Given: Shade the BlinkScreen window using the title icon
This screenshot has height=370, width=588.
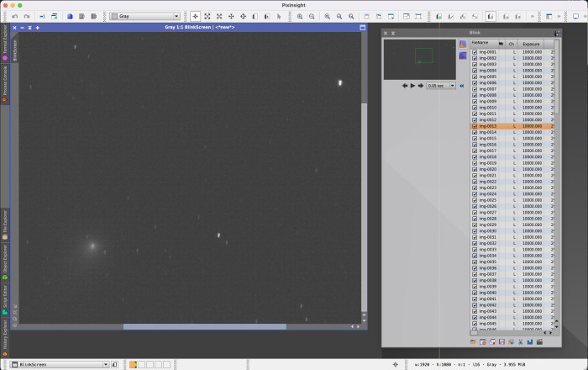Looking at the screenshot, I should [x=30, y=28].
